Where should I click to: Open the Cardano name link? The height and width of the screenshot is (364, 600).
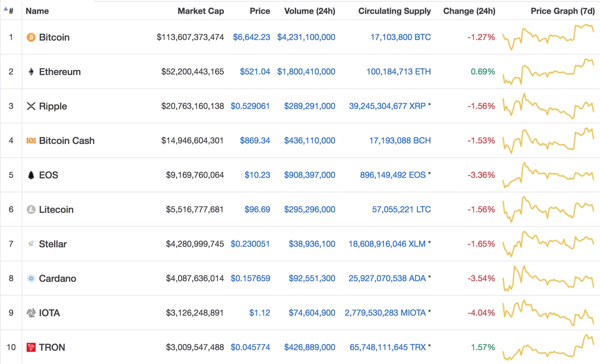coord(57,279)
